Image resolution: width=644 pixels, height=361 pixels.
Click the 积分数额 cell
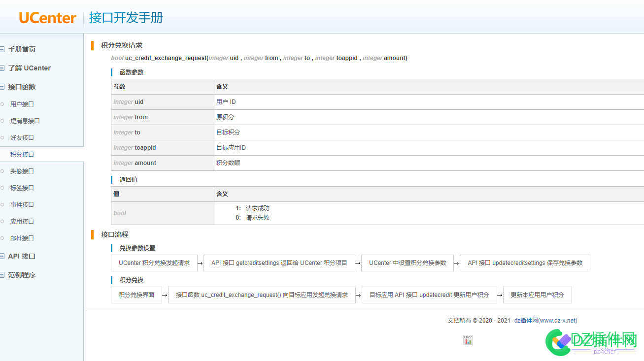[x=429, y=163]
